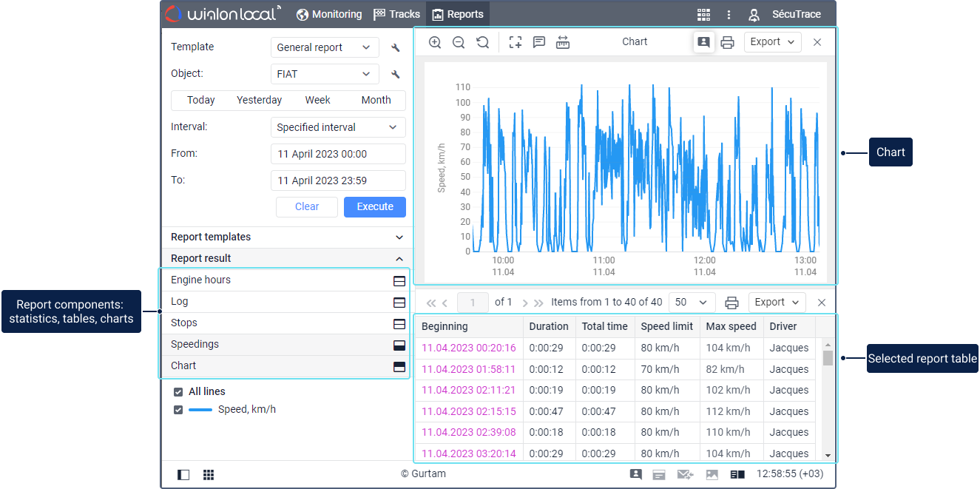Open the Template dropdown

[325, 48]
